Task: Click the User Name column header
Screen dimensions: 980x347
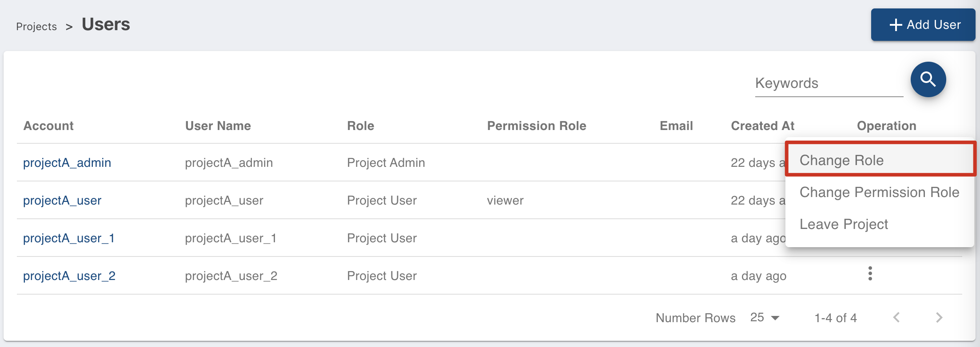Action: pyautogui.click(x=218, y=126)
